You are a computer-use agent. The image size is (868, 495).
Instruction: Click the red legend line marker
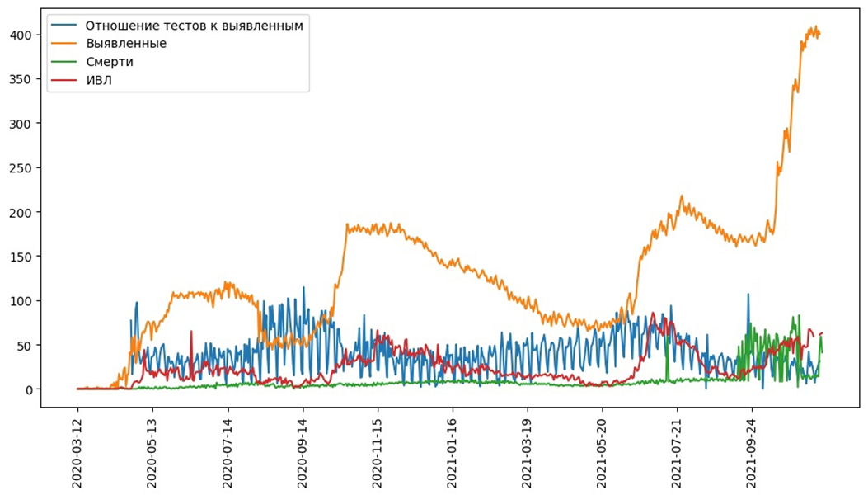[65, 78]
